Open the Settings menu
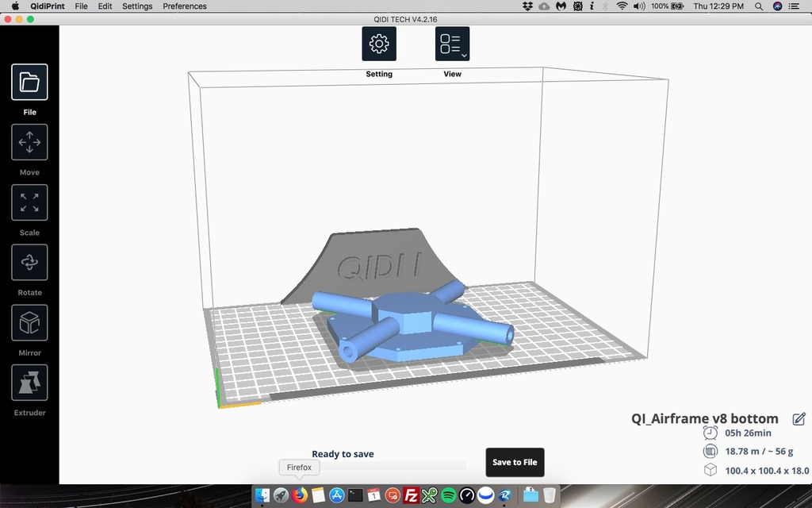The image size is (812, 508). point(136,6)
